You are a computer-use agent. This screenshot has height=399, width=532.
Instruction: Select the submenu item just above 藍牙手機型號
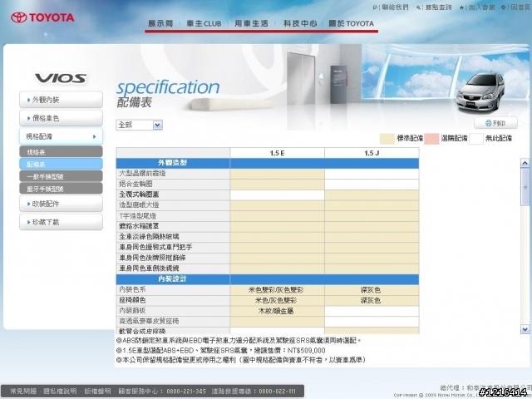[61, 176]
